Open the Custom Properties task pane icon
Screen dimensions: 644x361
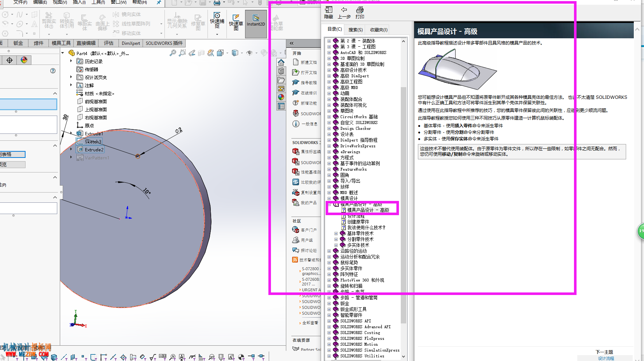281,106
